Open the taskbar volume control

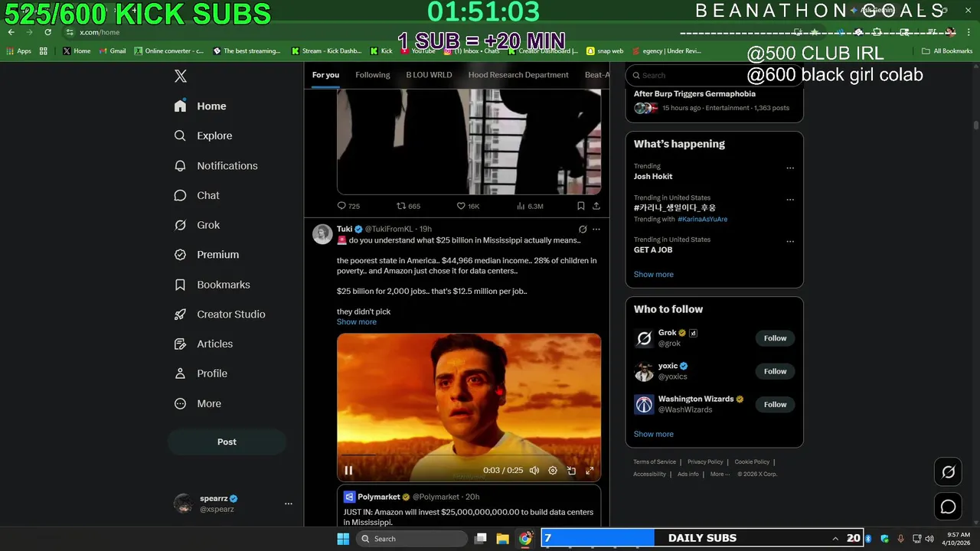(929, 539)
